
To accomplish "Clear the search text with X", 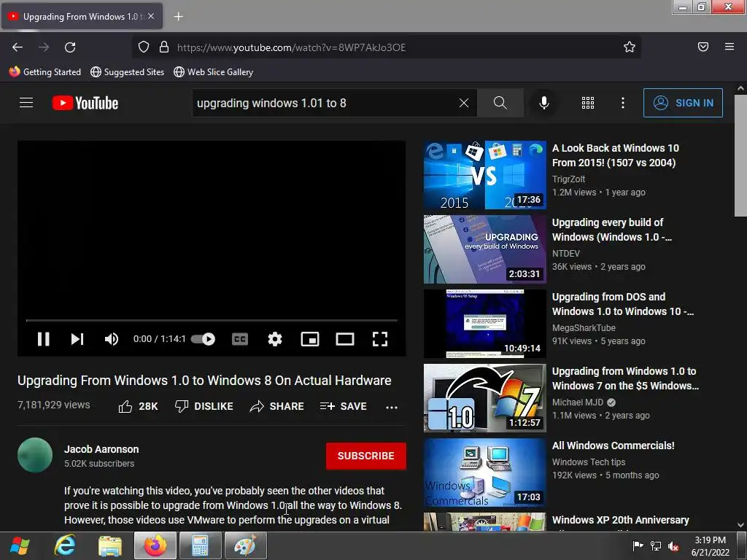I will point(463,103).
